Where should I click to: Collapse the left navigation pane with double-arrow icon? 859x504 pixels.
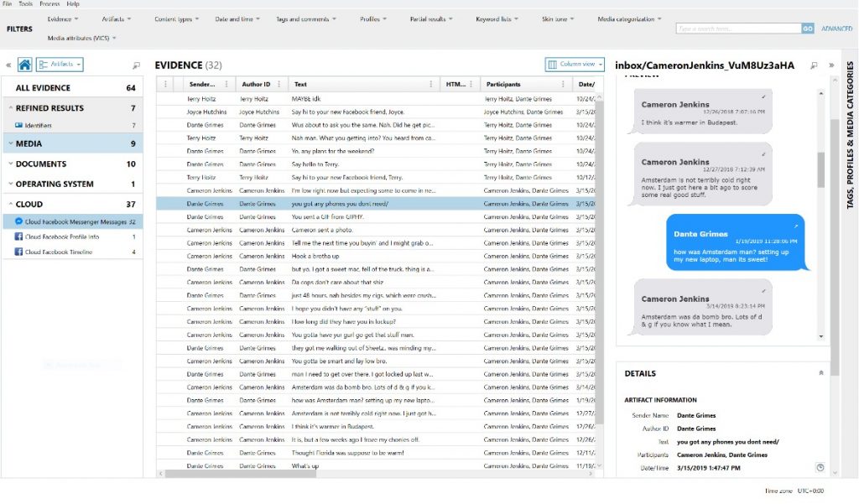8,65
